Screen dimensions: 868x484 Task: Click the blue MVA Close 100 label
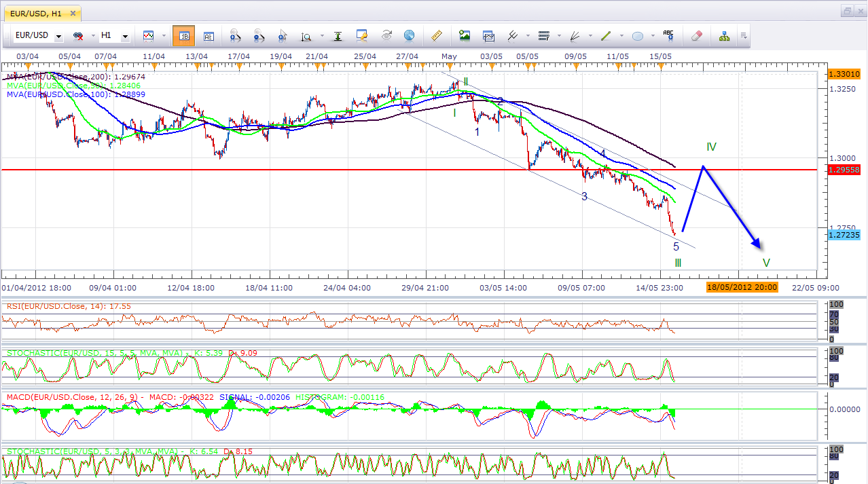(x=75, y=94)
